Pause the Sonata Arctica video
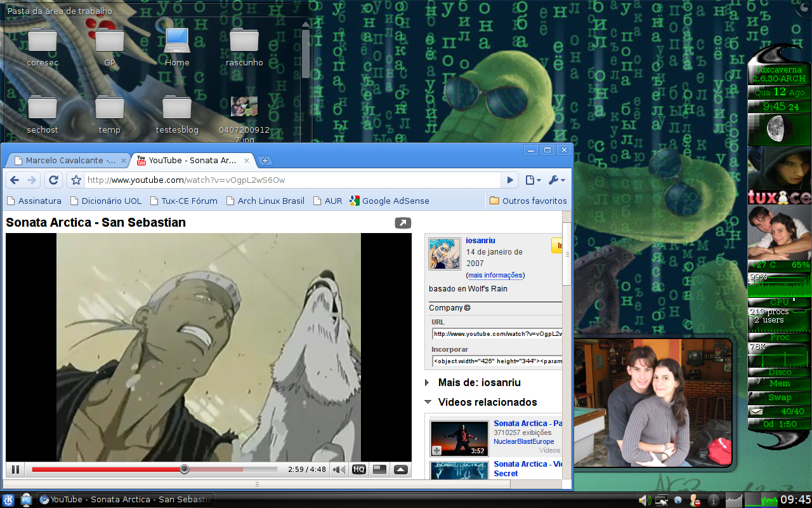 pyautogui.click(x=15, y=469)
